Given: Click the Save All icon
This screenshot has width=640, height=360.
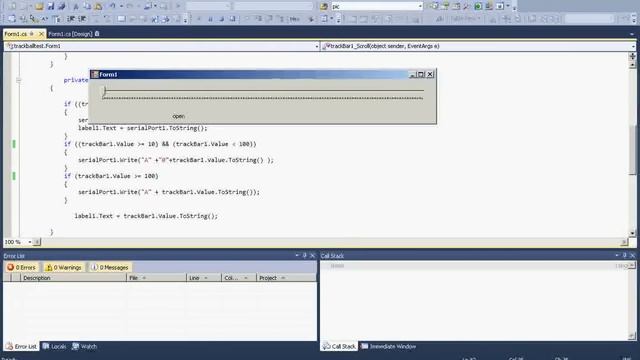Looking at the screenshot, I should pyautogui.click(x=62, y=6).
